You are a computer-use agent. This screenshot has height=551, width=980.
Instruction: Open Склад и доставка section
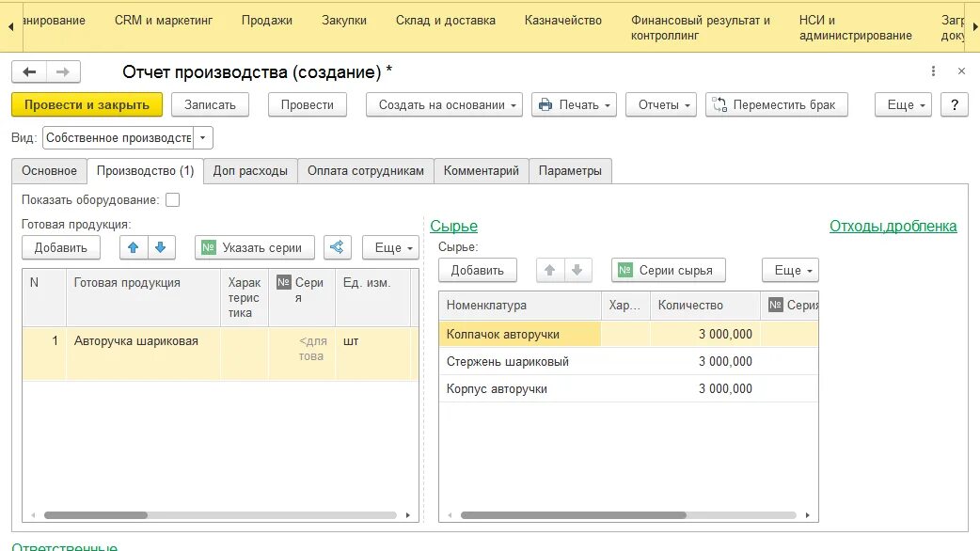click(446, 20)
